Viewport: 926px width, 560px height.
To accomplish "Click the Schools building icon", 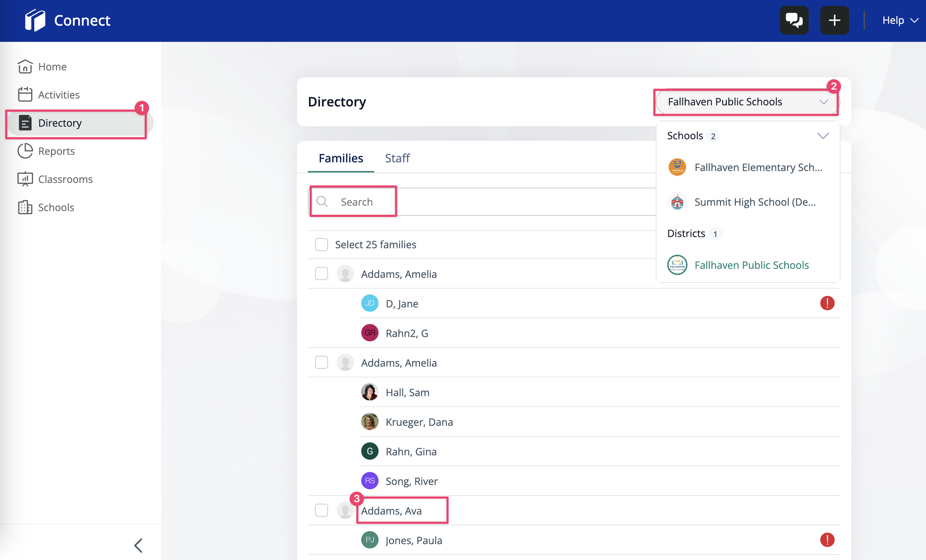I will click(x=25, y=207).
